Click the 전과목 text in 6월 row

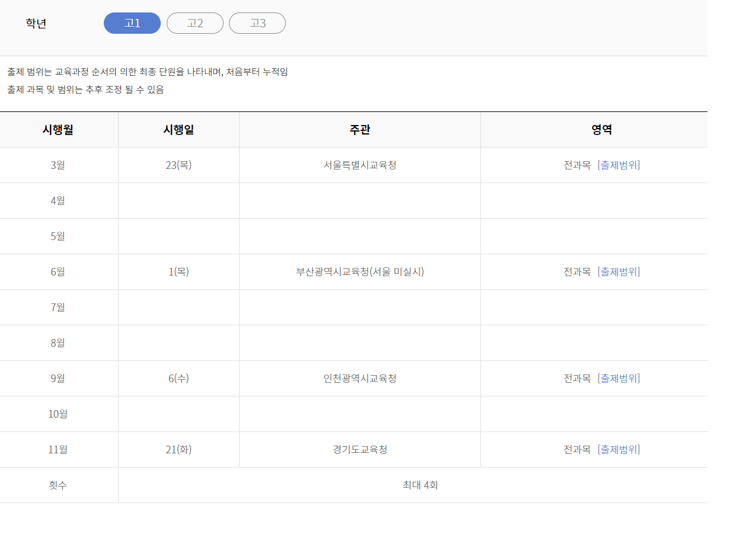577,272
